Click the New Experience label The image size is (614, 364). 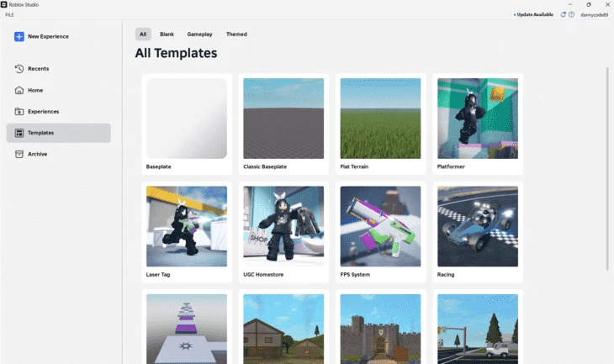[48, 36]
